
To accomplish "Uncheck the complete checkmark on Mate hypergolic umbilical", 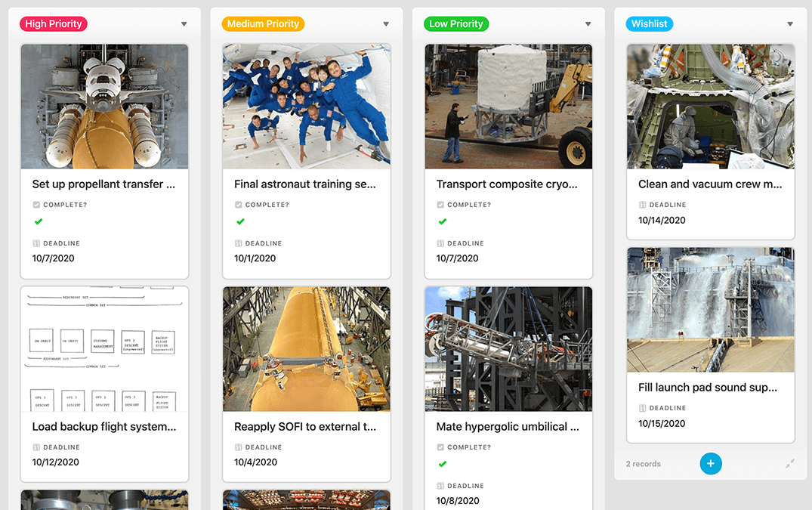I will point(442,464).
